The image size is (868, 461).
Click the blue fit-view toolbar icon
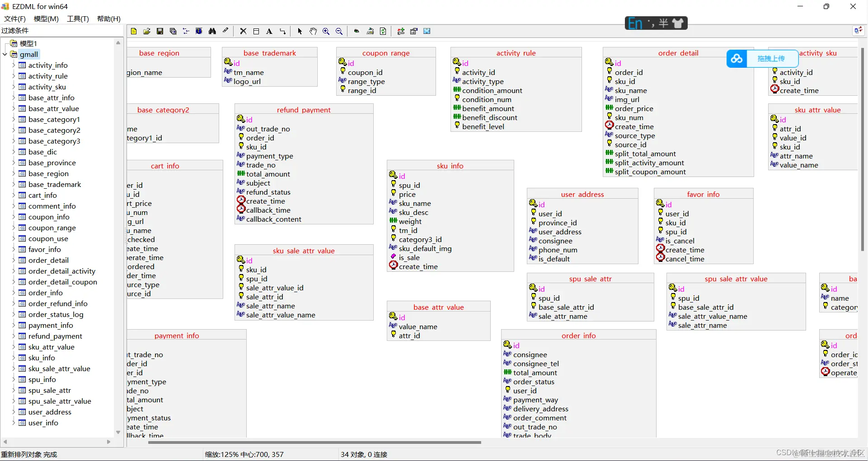[427, 31]
